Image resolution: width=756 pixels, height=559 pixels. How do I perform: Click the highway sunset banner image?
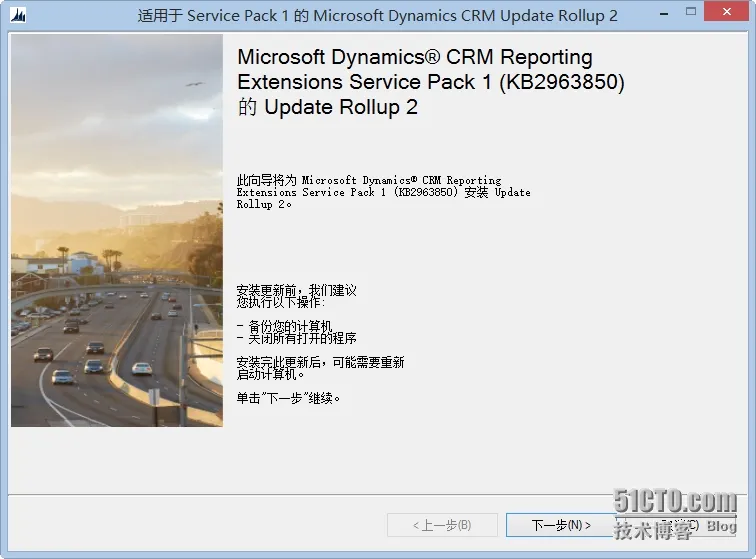[117, 230]
